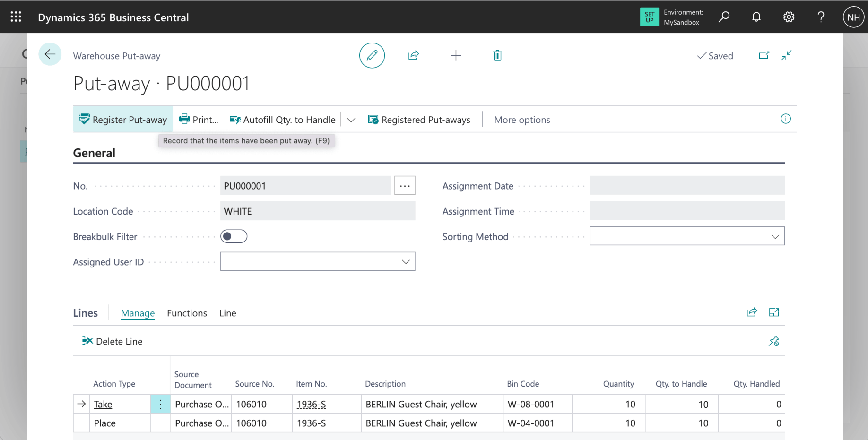The width and height of the screenshot is (868, 440).
Task: Click the No. field ellipsis button
Action: tap(405, 186)
